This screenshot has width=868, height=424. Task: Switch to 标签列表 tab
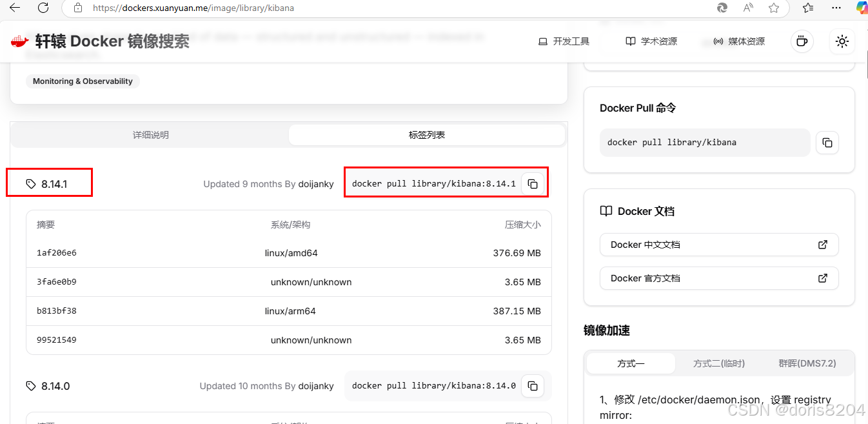coord(427,135)
